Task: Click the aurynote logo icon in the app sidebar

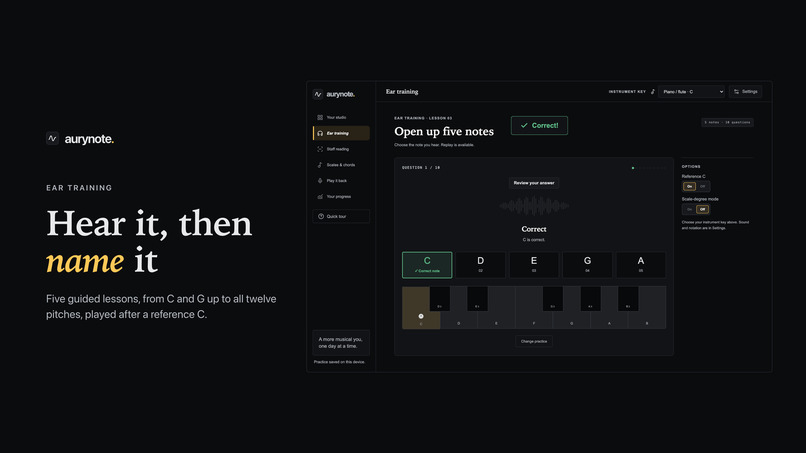Action: [318, 94]
